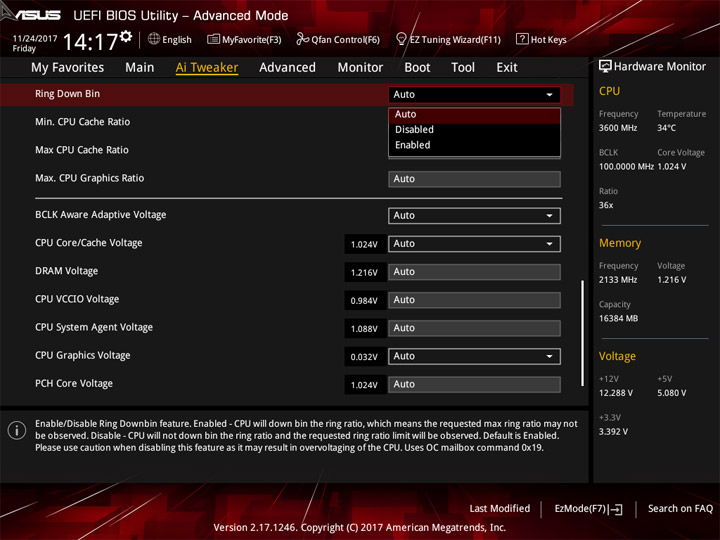Click the CPU System Agent Voltage field
720x540 pixels.
474,328
